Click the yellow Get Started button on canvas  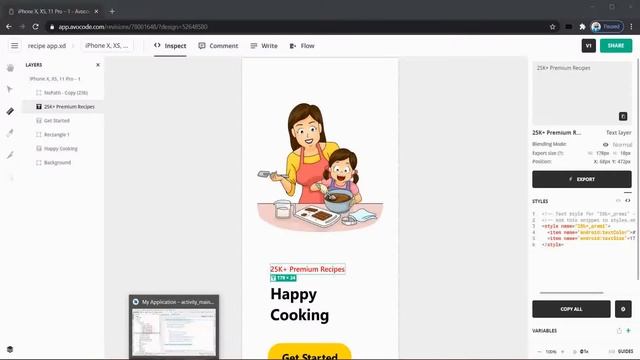pos(309,352)
